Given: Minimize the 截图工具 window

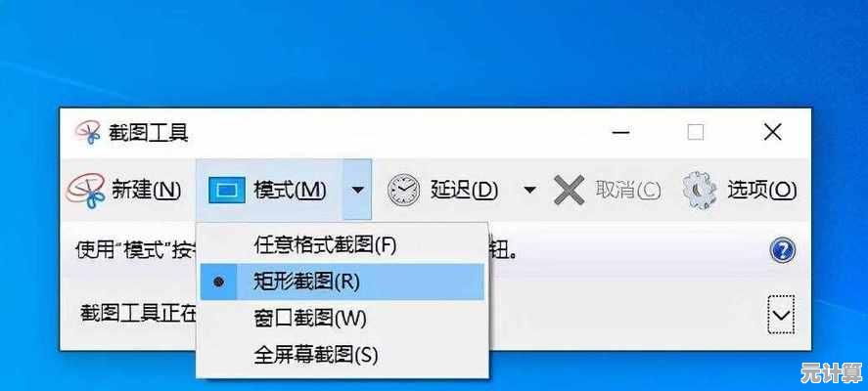Looking at the screenshot, I should pyautogui.click(x=620, y=132).
